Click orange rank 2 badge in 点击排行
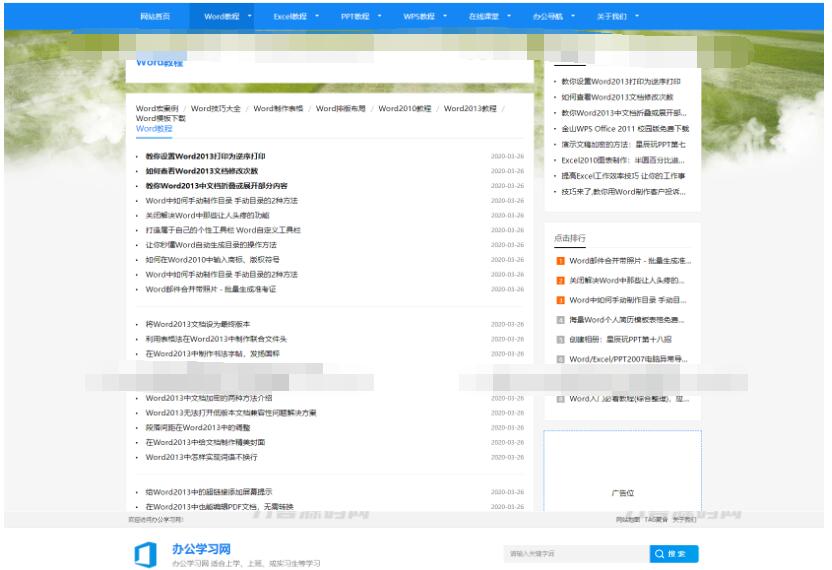 tap(560, 281)
